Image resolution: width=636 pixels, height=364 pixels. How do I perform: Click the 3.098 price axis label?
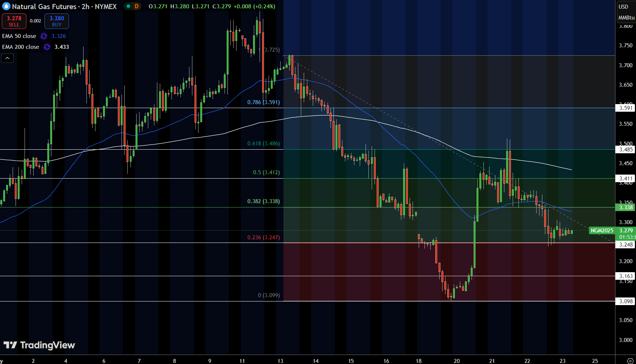coord(626,301)
